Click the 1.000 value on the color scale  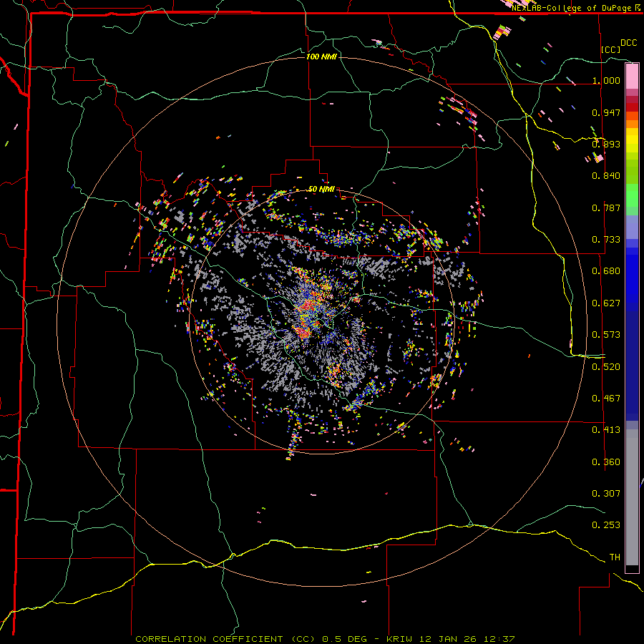pos(606,80)
